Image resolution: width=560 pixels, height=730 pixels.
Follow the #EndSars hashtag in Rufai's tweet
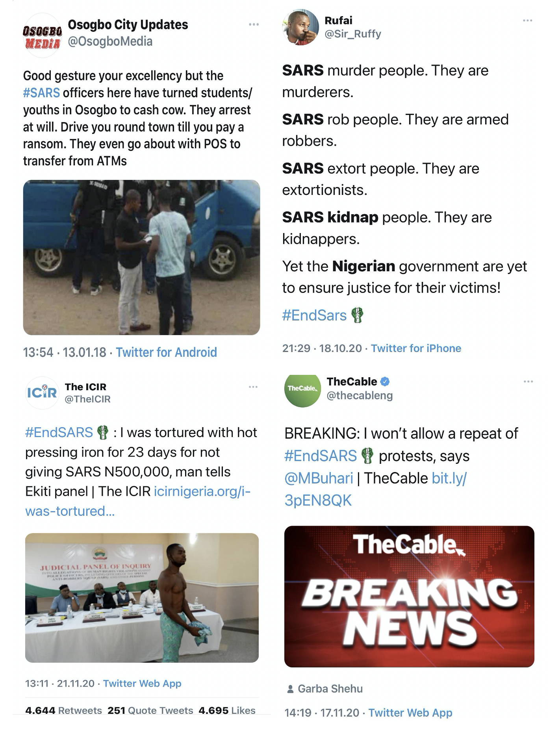pos(314,315)
